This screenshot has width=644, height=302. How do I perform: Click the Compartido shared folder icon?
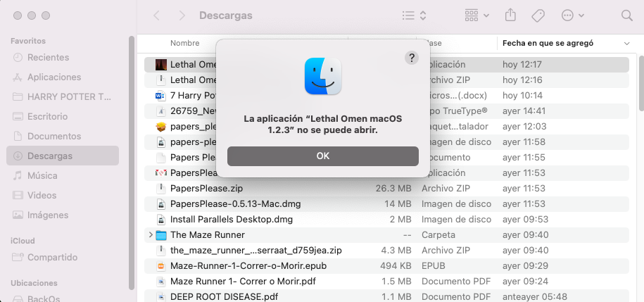18,258
